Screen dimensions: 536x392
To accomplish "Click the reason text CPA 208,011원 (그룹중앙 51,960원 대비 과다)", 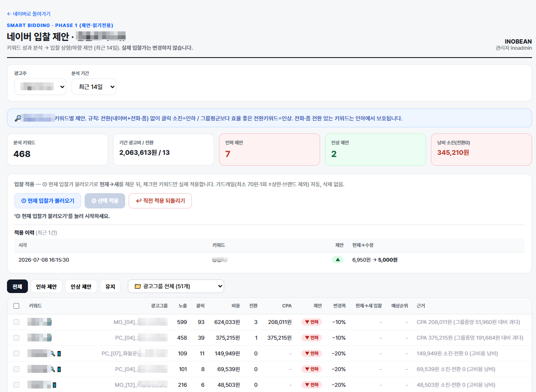I will click(x=468, y=322).
